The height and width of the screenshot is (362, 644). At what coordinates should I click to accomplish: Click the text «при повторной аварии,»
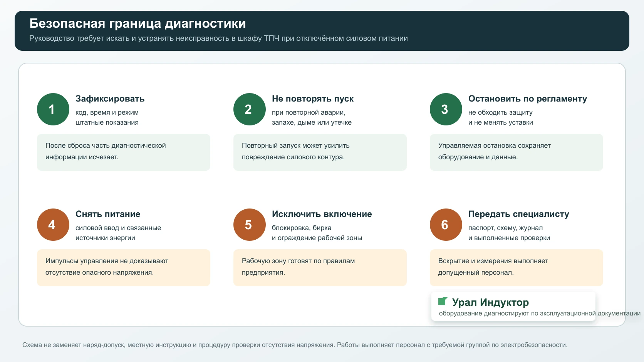point(309,112)
